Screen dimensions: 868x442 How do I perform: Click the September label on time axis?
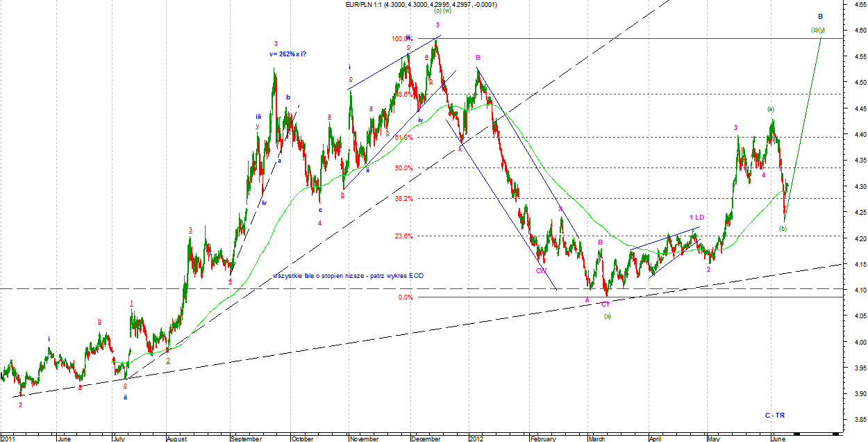point(247,439)
